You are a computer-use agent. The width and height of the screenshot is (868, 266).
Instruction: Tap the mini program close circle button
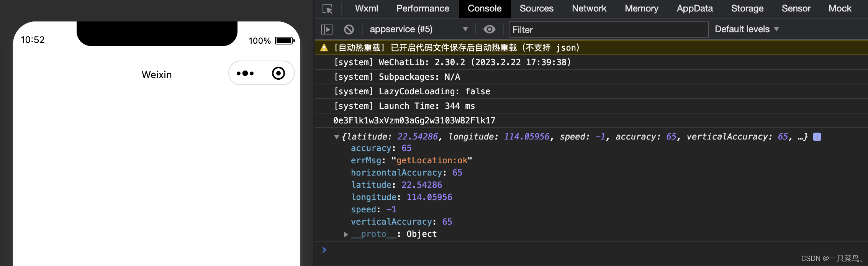point(278,73)
